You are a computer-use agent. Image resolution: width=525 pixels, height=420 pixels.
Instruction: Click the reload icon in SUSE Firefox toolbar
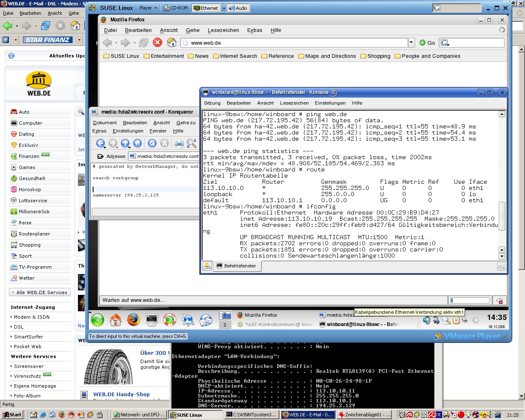144,42
